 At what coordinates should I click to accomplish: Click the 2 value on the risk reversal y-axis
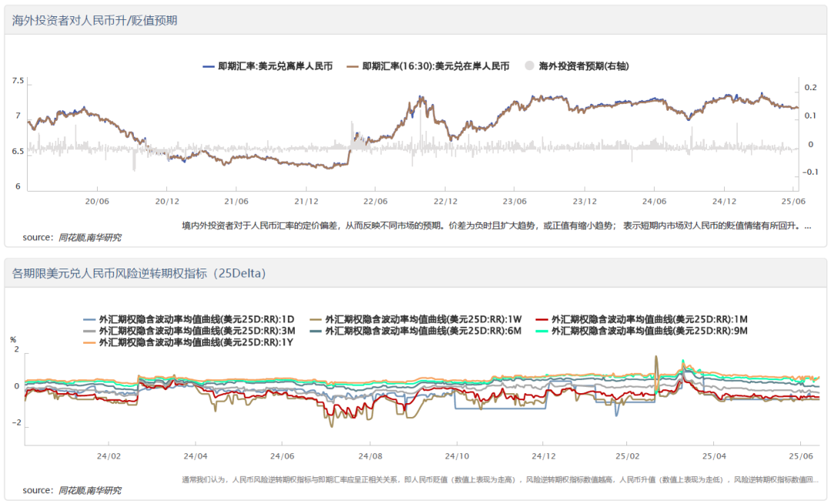coord(17,349)
